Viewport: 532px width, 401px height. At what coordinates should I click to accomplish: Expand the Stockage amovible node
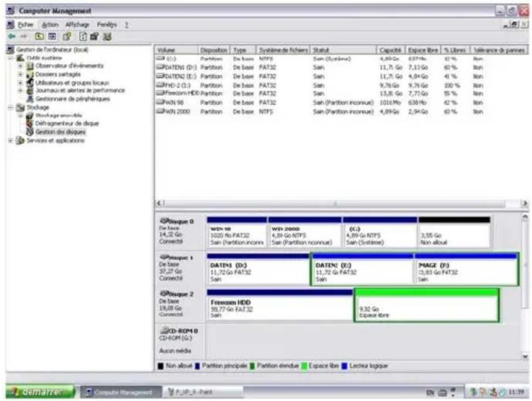(20, 115)
